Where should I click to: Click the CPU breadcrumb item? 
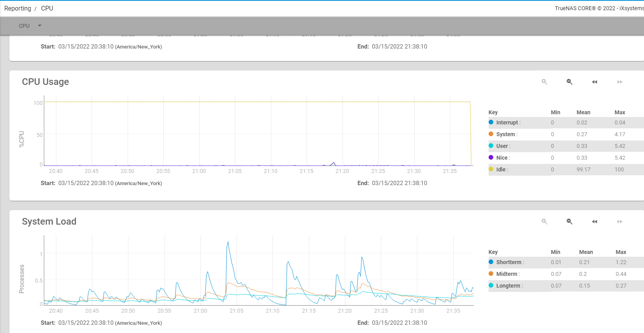coord(47,8)
